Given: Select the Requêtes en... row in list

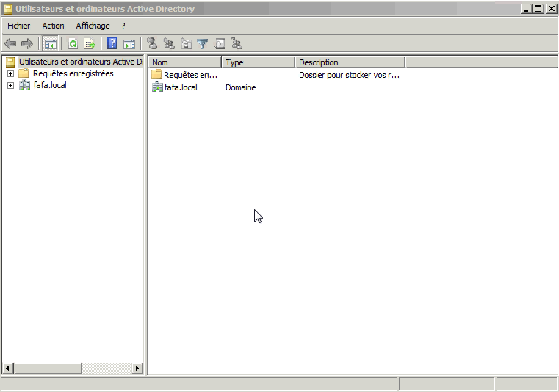Looking at the screenshot, I should pyautogui.click(x=191, y=75).
